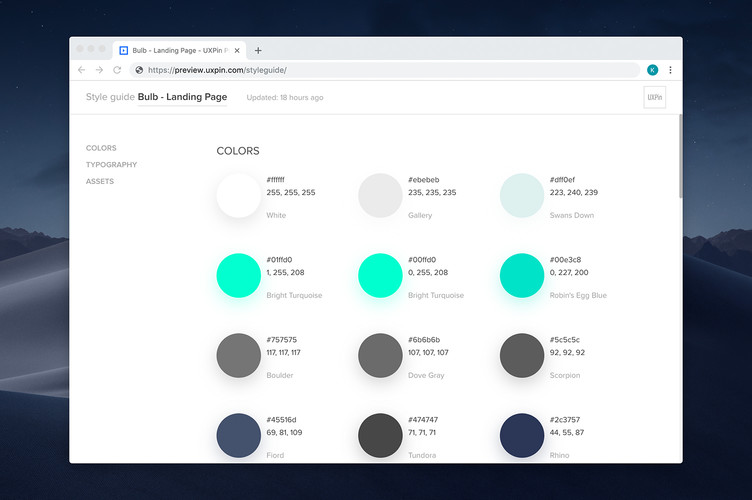Click the Swans Down color name
This screenshot has width=752, height=500.
pos(572,215)
